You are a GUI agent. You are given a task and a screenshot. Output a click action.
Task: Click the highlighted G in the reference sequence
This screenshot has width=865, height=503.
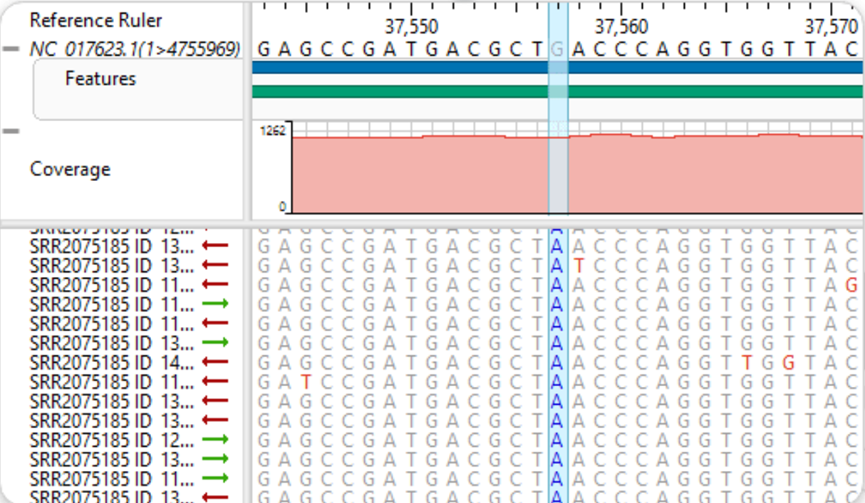click(x=558, y=49)
